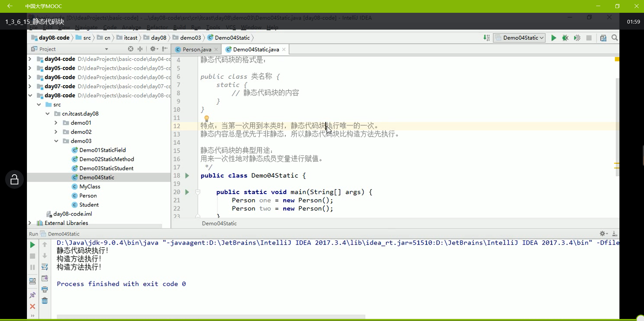This screenshot has height=321, width=644.
Task: Open the Navigate menu
Action: pyautogui.click(x=86, y=27)
